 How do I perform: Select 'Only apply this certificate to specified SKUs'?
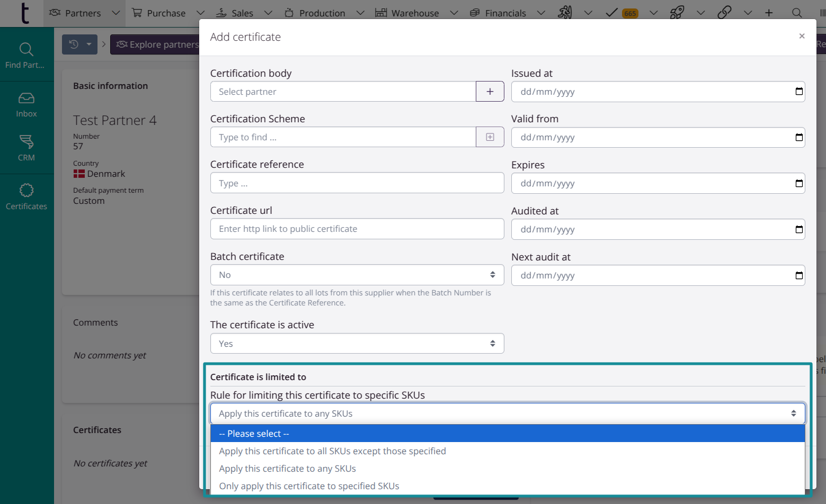[x=309, y=485]
